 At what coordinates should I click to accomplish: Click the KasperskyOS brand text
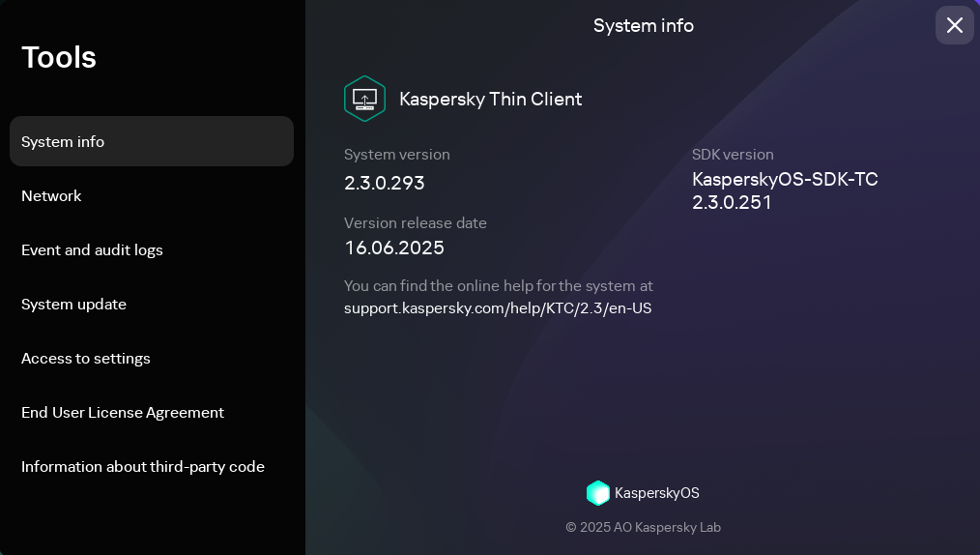[657, 493]
